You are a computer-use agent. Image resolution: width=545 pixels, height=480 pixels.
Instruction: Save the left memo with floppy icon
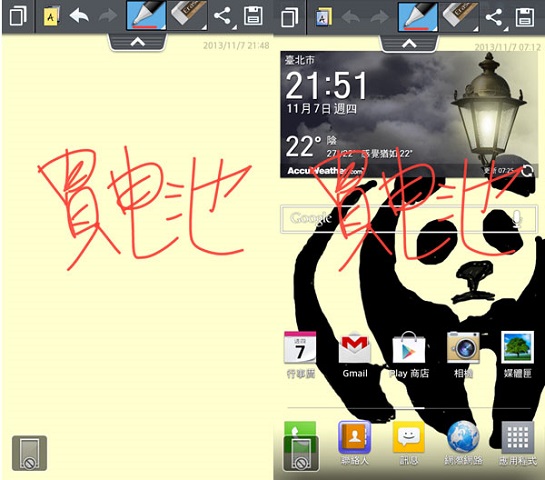click(x=253, y=16)
